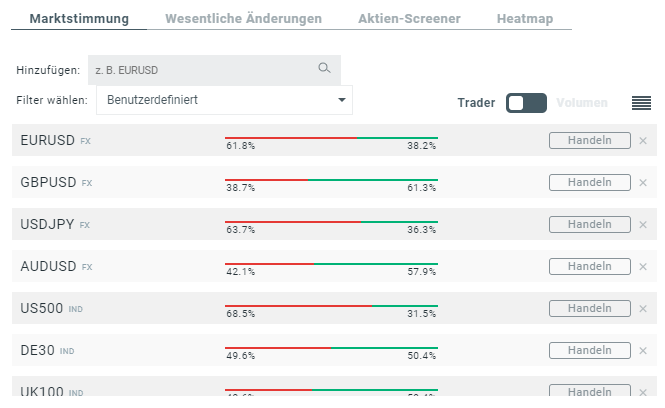
Task: Focus the Hinzufügen search input field
Action: 214,70
